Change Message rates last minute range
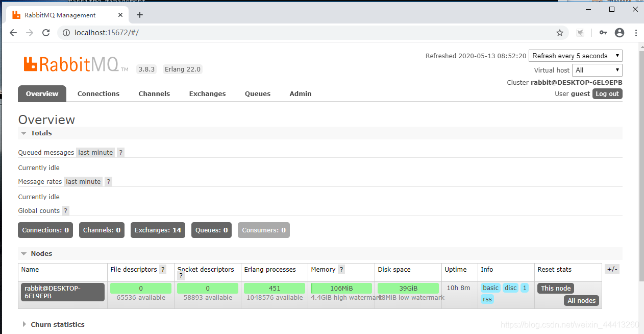644x334 pixels. click(83, 181)
